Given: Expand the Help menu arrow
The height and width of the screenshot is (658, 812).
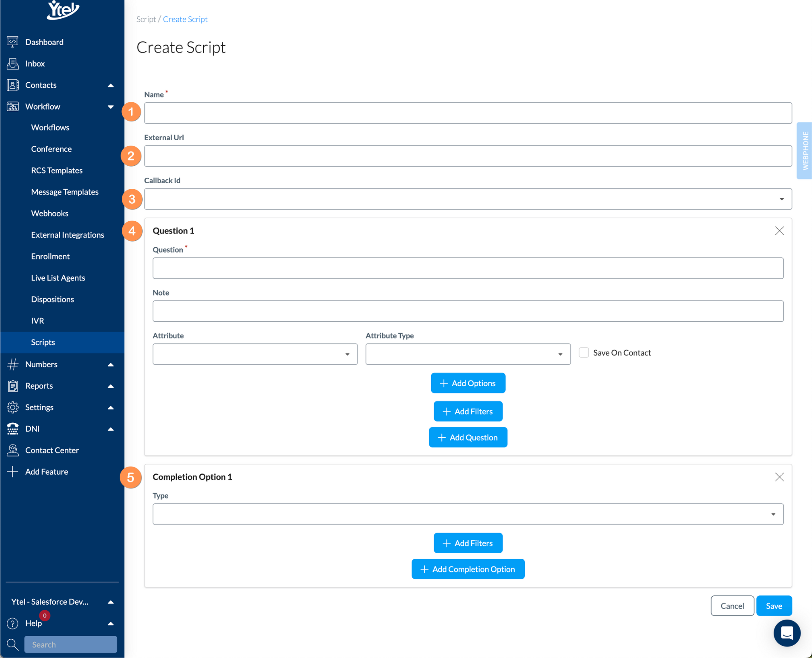Looking at the screenshot, I should (111, 623).
